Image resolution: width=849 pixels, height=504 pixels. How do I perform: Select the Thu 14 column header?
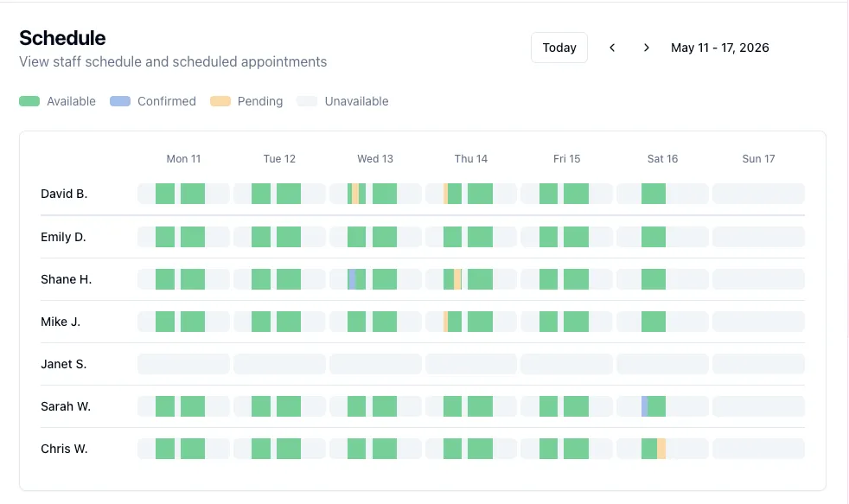[471, 158]
